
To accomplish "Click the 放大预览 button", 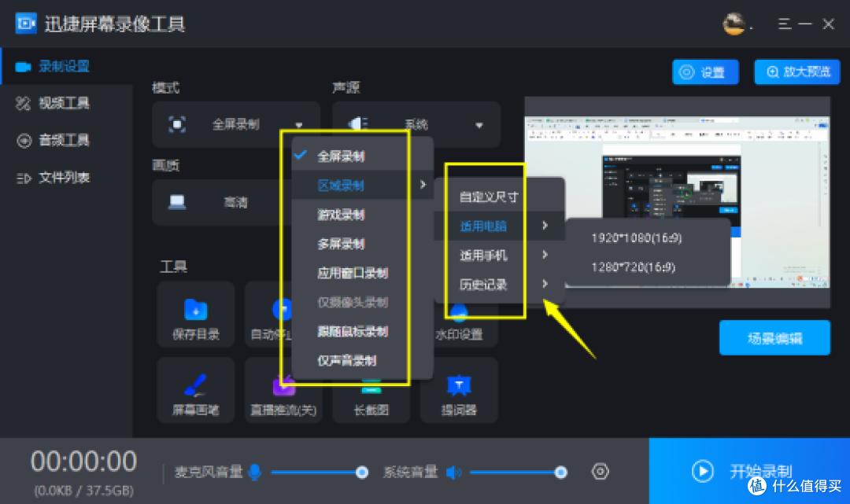I will 796,72.
